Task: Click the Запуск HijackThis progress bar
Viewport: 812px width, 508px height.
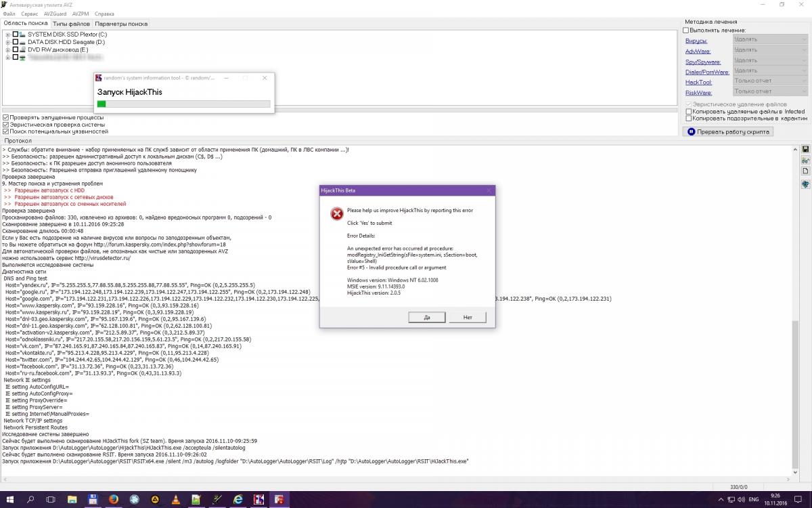Action: [183, 104]
